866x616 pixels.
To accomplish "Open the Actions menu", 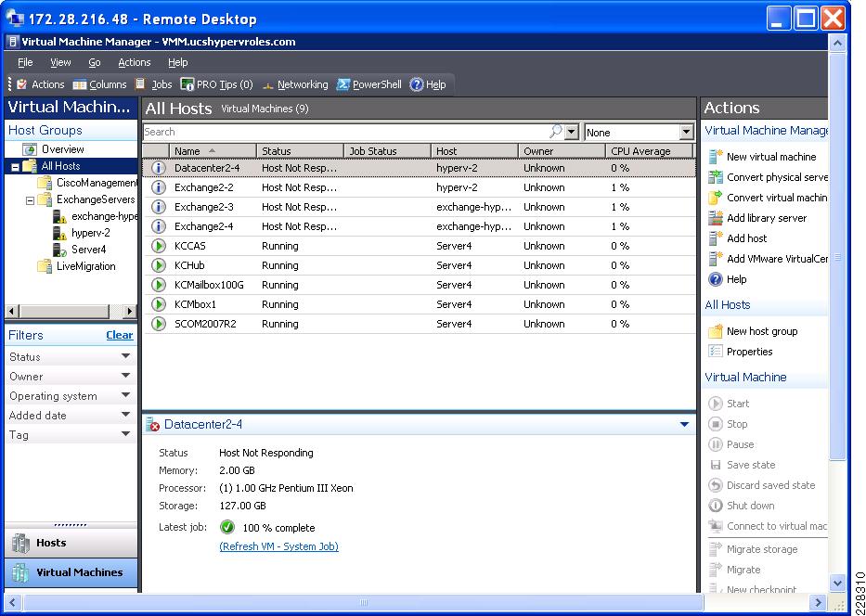I will tap(135, 62).
